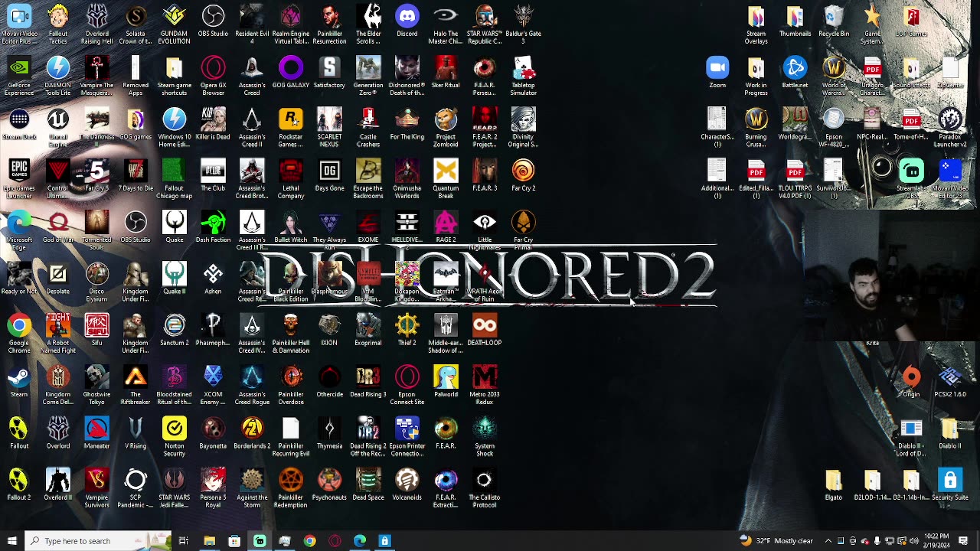Open the Disco Elysium shortcut
Image resolution: width=980 pixels, height=551 pixels.
click(96, 282)
